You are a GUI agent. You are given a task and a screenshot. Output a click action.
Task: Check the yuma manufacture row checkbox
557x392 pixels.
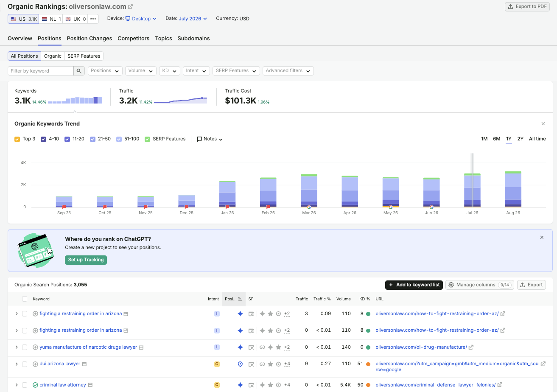pyautogui.click(x=25, y=347)
